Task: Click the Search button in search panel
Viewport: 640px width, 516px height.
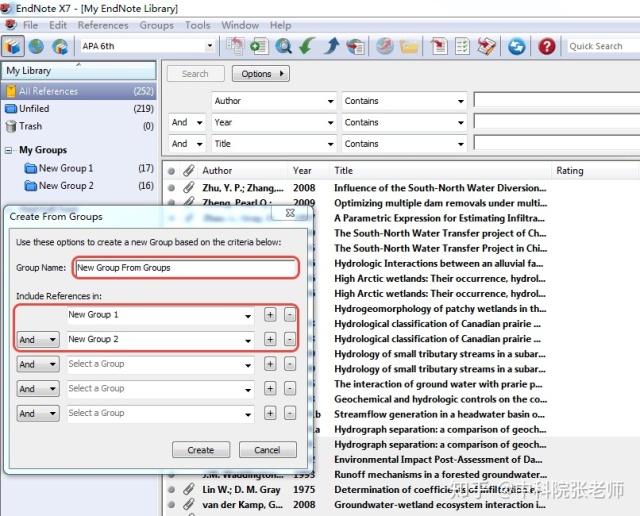Action: [x=195, y=74]
